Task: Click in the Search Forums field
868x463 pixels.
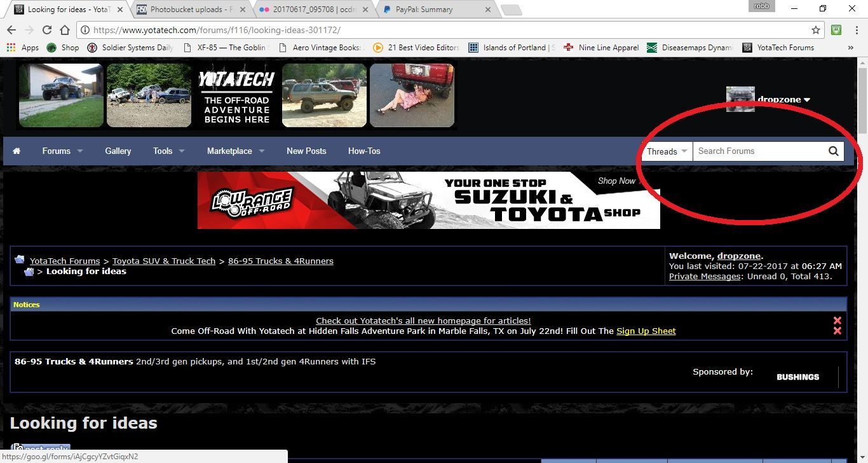Action: [759, 151]
